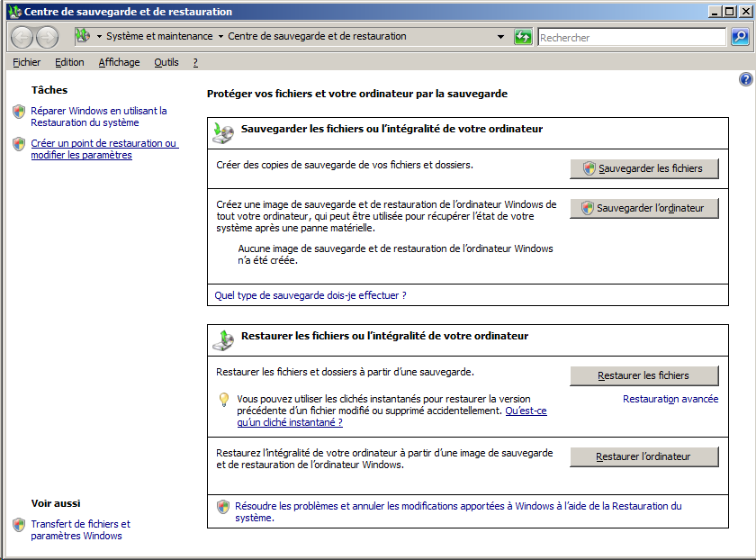The height and width of the screenshot is (560, 756).
Task: Close the Centre de sauvegarde window
Action: pyautogui.click(x=745, y=11)
